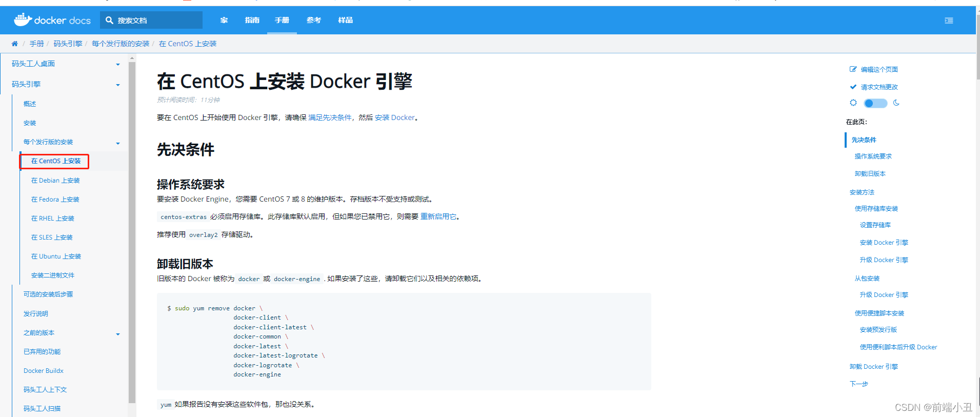This screenshot has width=980, height=417.
Task: Click 码头引擎 in the breadcrumb
Action: 68,44
